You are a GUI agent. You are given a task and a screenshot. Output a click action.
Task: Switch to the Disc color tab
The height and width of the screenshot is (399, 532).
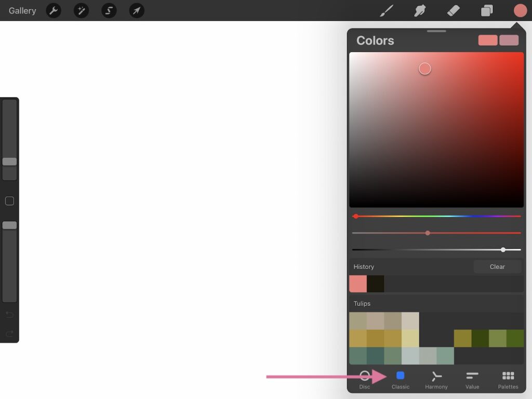pyautogui.click(x=364, y=380)
